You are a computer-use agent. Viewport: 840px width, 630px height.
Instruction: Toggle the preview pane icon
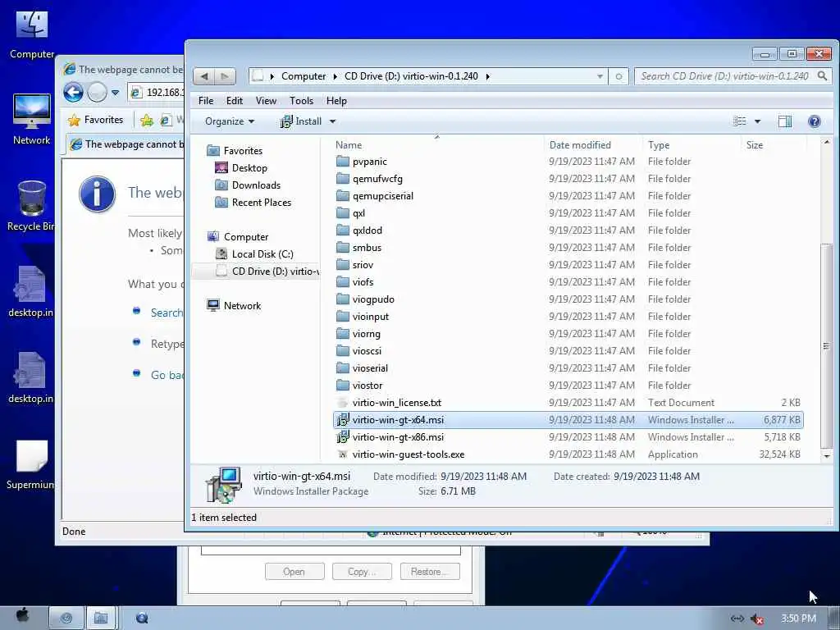785,121
